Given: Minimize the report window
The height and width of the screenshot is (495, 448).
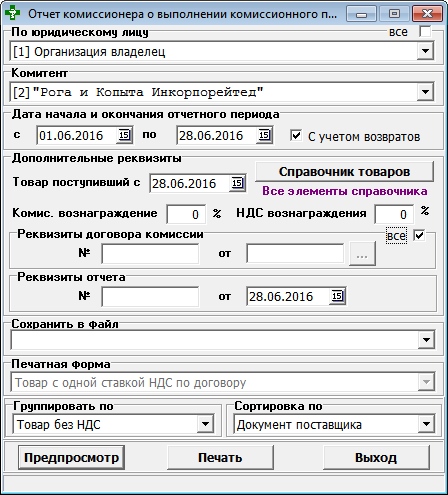Looking at the screenshot, I should click(x=361, y=14).
